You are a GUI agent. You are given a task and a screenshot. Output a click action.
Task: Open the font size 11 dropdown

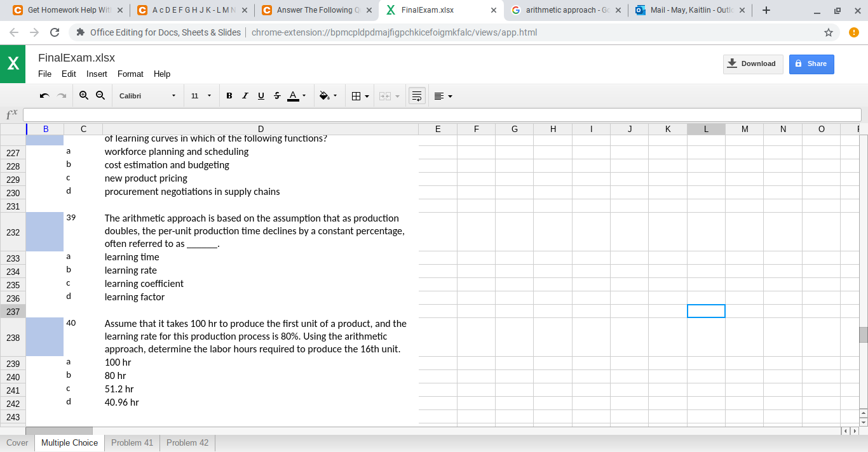pyautogui.click(x=201, y=96)
